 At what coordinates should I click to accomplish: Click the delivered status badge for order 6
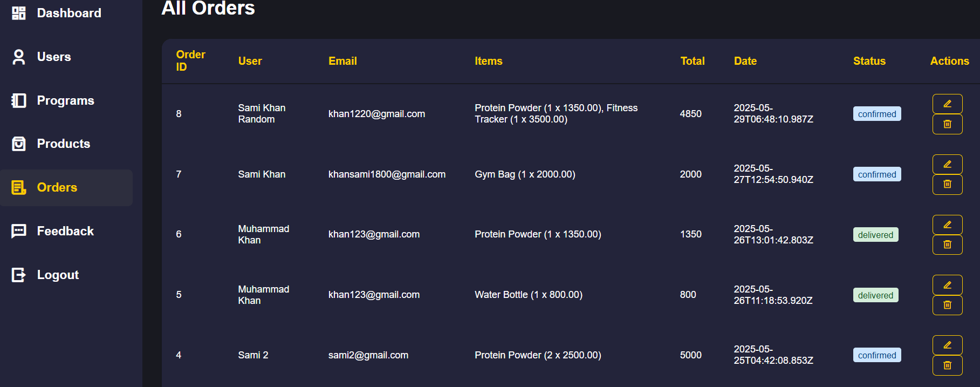[876, 235]
